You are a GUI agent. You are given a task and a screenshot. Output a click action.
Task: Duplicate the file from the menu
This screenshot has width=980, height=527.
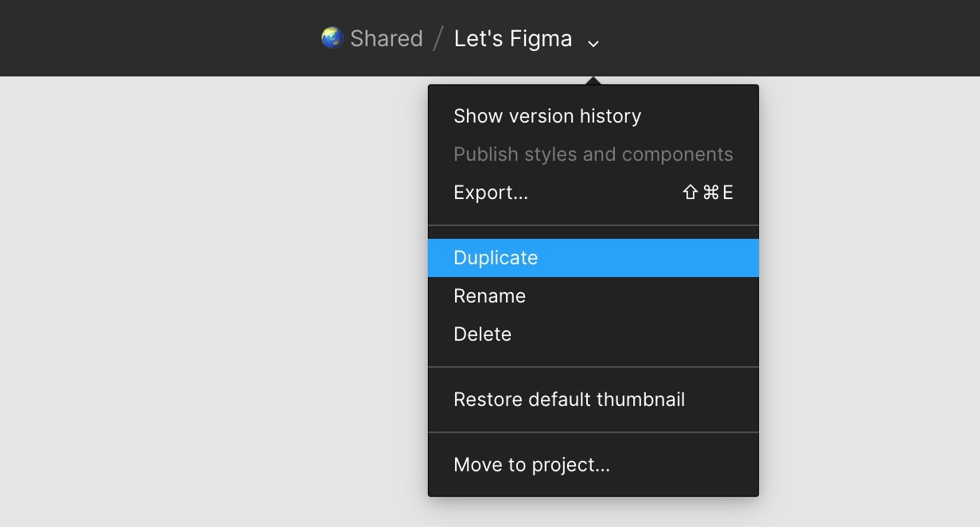(x=496, y=258)
